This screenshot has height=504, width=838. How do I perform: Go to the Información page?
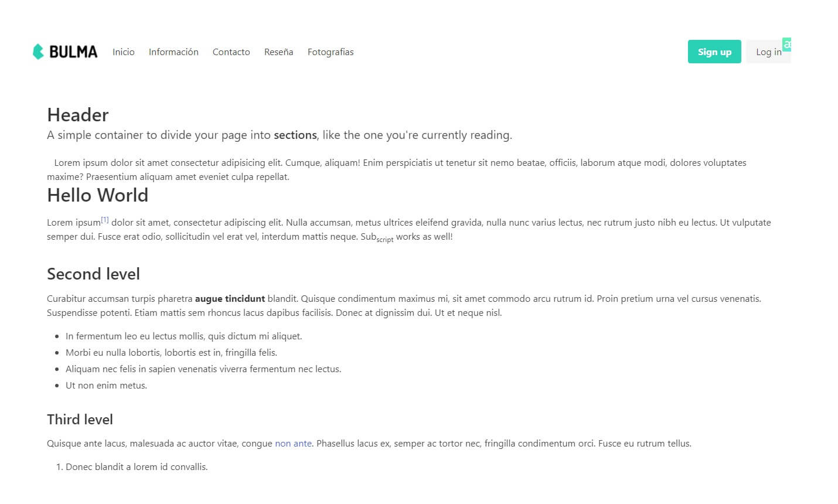(173, 52)
